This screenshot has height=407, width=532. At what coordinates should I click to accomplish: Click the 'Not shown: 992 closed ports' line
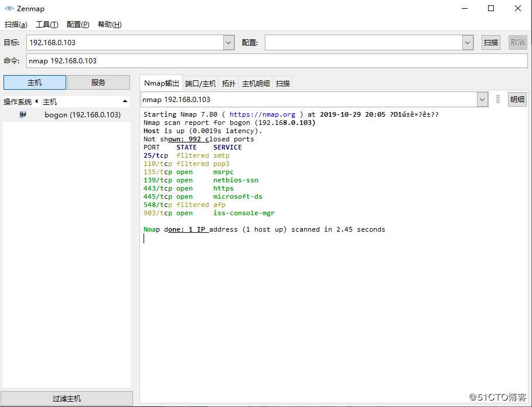tap(199, 140)
